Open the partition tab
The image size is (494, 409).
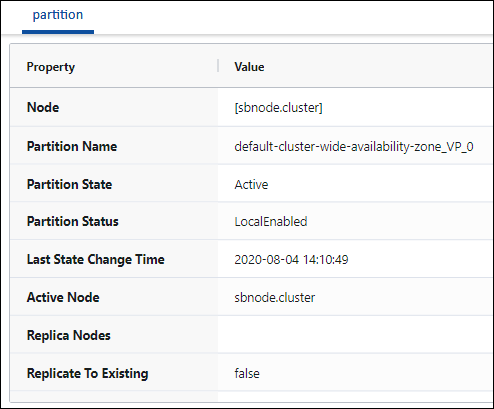coord(58,15)
